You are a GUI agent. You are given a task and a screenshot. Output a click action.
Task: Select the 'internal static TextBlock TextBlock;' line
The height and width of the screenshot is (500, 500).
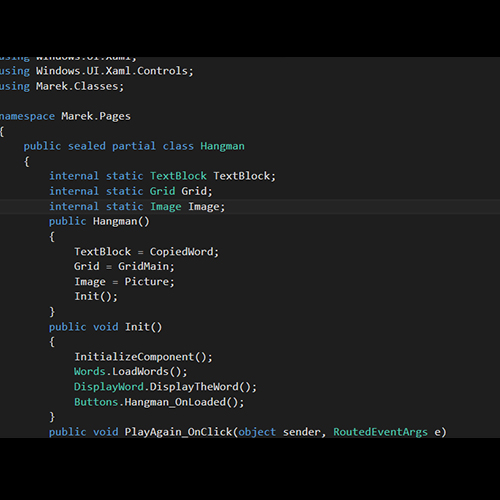tap(163, 176)
